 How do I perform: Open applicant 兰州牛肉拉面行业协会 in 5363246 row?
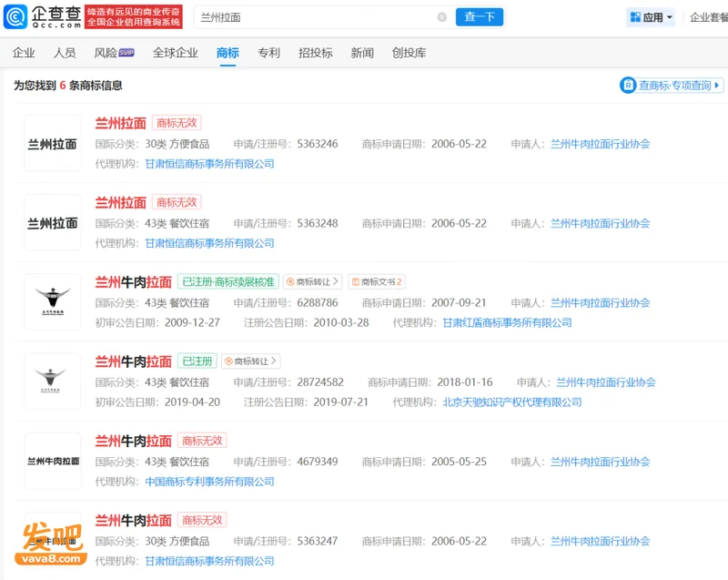[601, 144]
